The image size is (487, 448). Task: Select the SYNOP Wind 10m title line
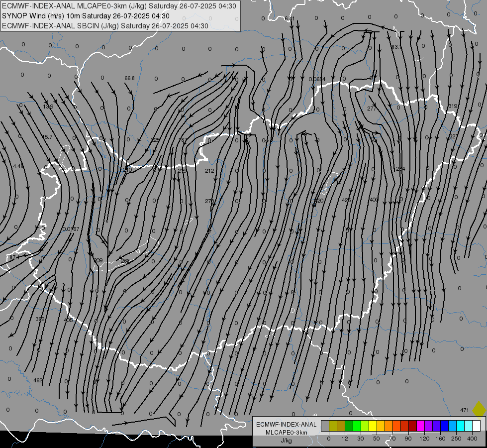[x=86, y=16]
